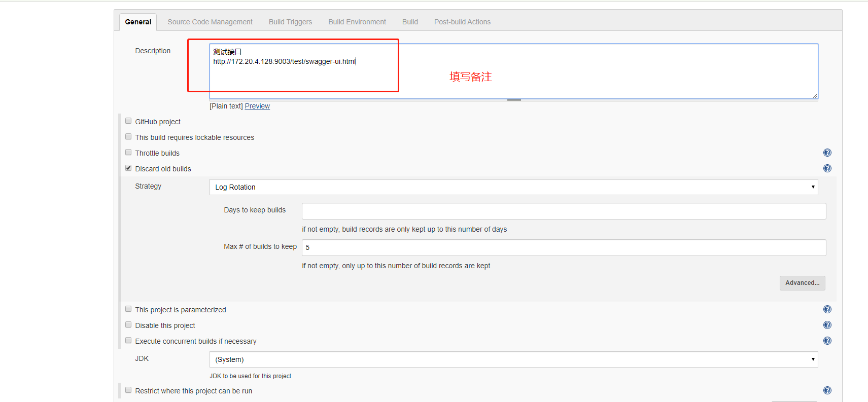Viewport: 868px width, 402px height.
Task: Open help for Throttle builds
Action: pyautogui.click(x=827, y=153)
